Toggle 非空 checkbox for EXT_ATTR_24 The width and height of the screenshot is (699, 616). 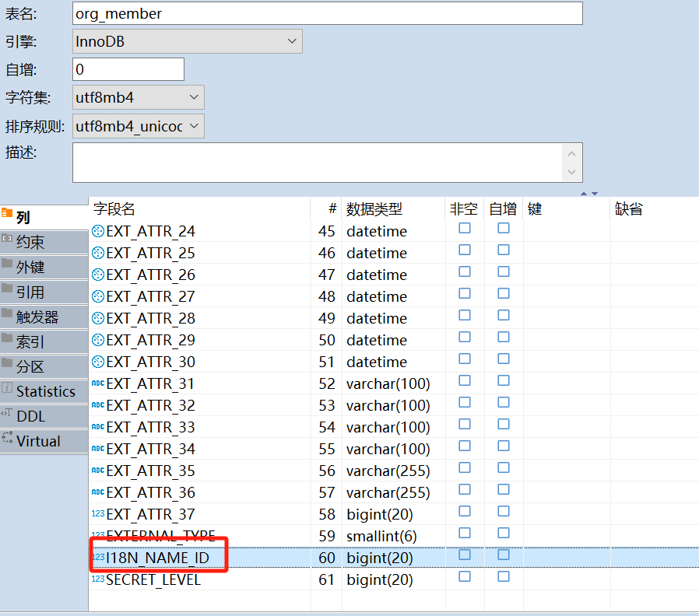click(x=465, y=228)
